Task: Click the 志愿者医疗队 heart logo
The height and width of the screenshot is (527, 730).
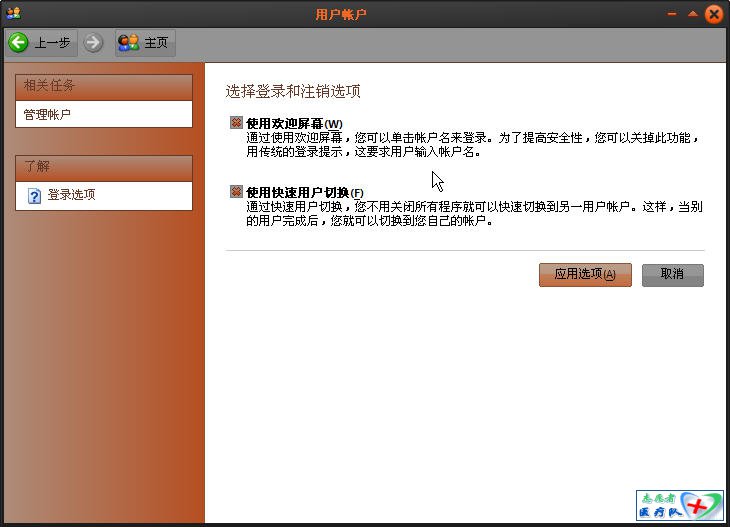Action: click(x=680, y=506)
